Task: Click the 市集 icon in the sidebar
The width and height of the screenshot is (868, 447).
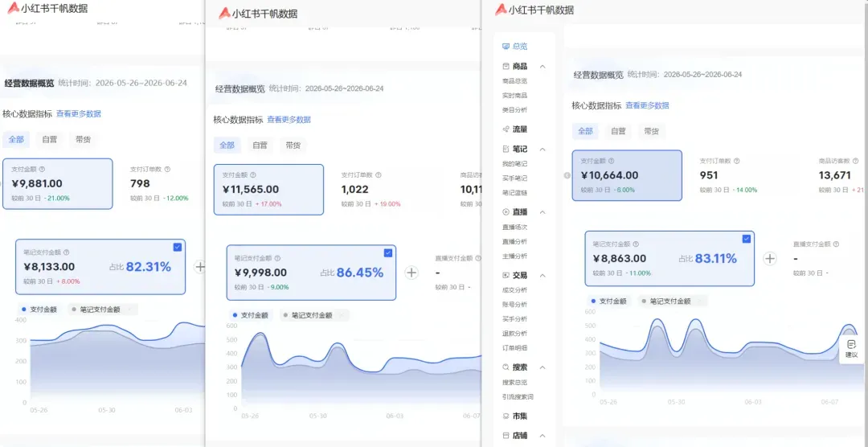Action: click(x=506, y=416)
